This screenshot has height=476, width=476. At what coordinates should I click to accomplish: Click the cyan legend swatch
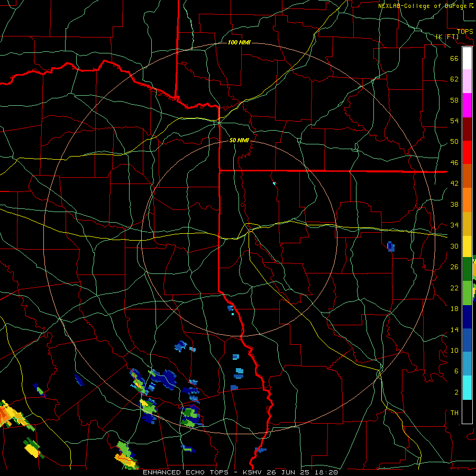[x=467, y=388]
